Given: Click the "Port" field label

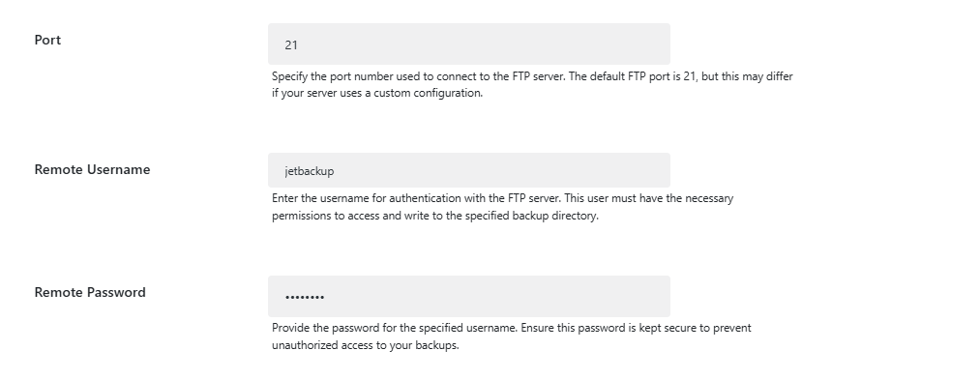Looking at the screenshot, I should pos(47,40).
